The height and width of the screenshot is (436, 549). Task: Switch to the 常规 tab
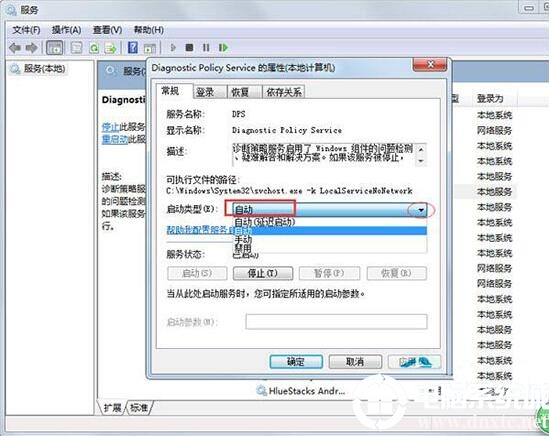pyautogui.click(x=174, y=91)
